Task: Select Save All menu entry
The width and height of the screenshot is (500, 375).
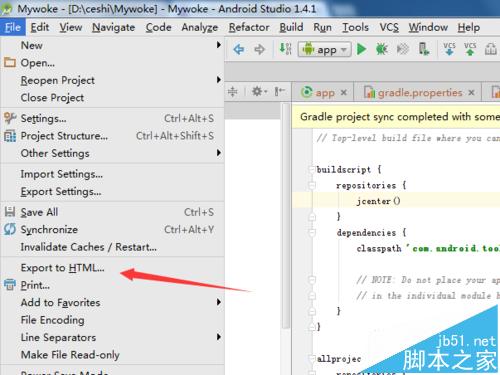Action: point(112,212)
